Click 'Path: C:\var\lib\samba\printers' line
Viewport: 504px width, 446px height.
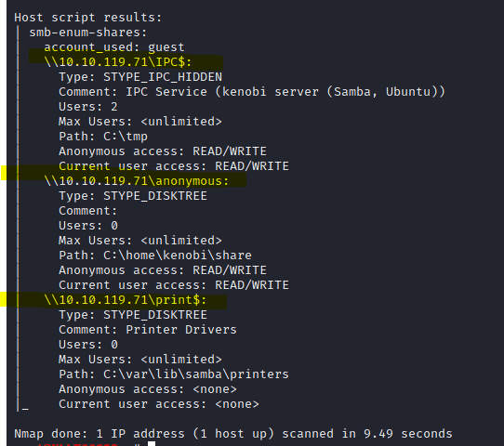click(x=174, y=374)
